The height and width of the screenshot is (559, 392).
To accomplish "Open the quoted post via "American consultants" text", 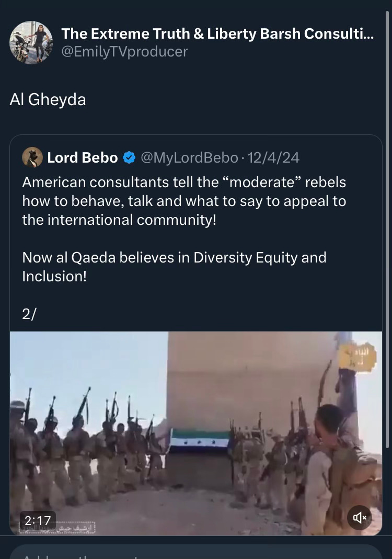I will pyautogui.click(x=184, y=201).
